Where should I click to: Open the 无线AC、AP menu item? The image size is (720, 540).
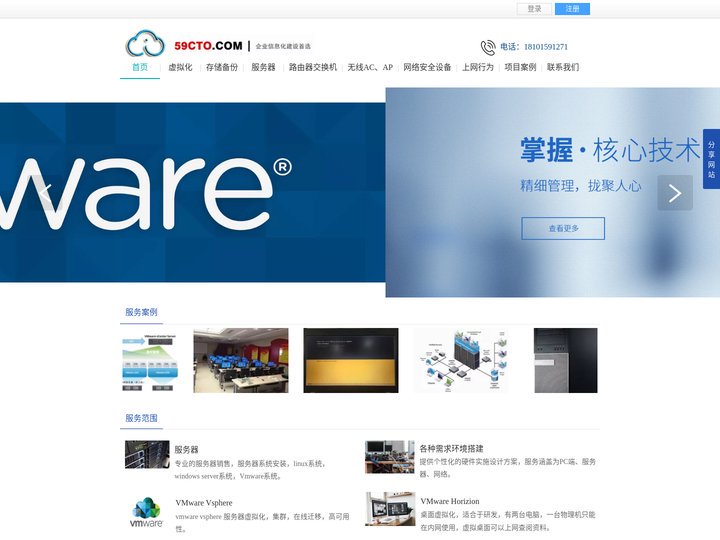click(370, 68)
